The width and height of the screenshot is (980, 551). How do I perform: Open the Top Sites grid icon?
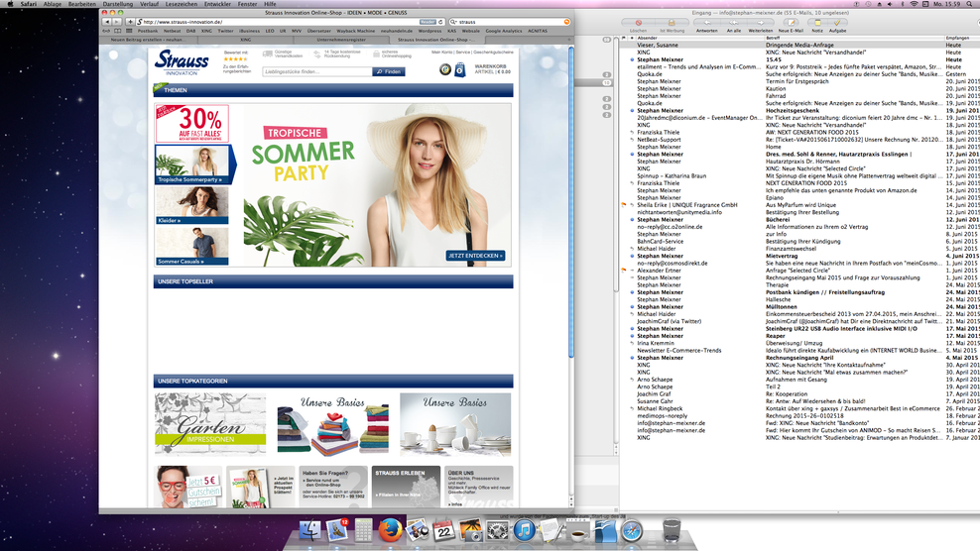(x=129, y=31)
